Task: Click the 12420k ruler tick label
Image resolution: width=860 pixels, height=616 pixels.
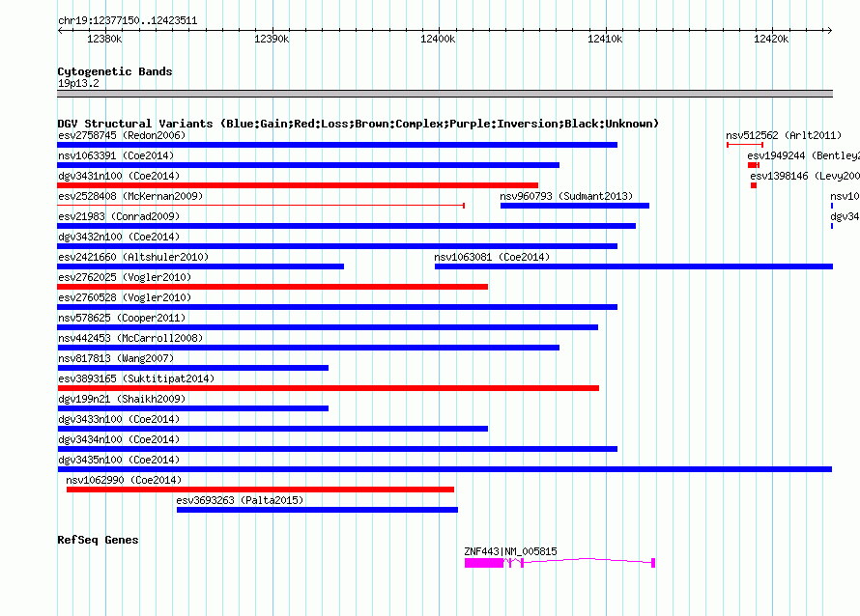Action: point(771,39)
